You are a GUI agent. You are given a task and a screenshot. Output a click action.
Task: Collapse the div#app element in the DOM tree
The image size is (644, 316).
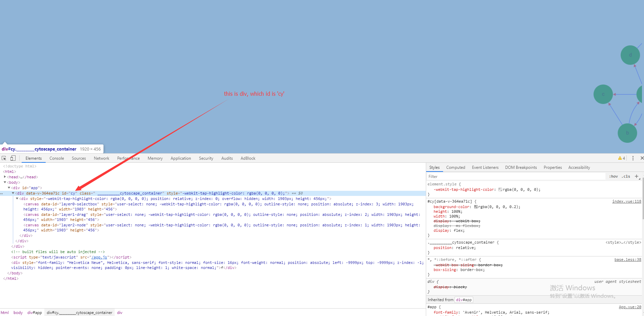click(9, 188)
